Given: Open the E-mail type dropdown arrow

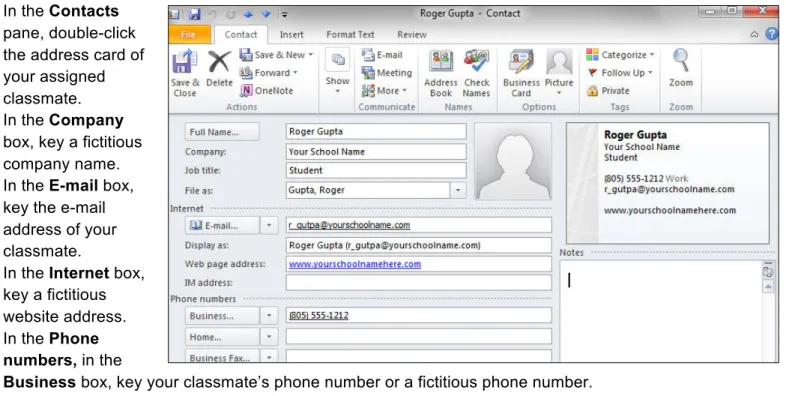Looking at the screenshot, I should [269, 226].
